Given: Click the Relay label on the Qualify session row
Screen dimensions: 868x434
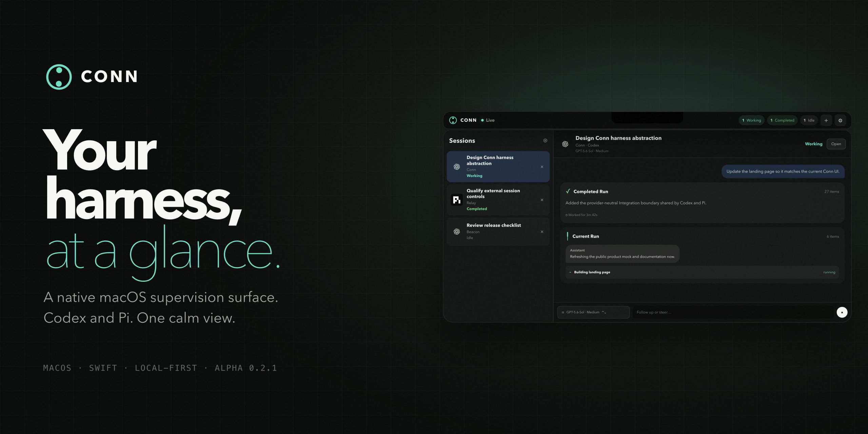Looking at the screenshot, I should (x=471, y=203).
